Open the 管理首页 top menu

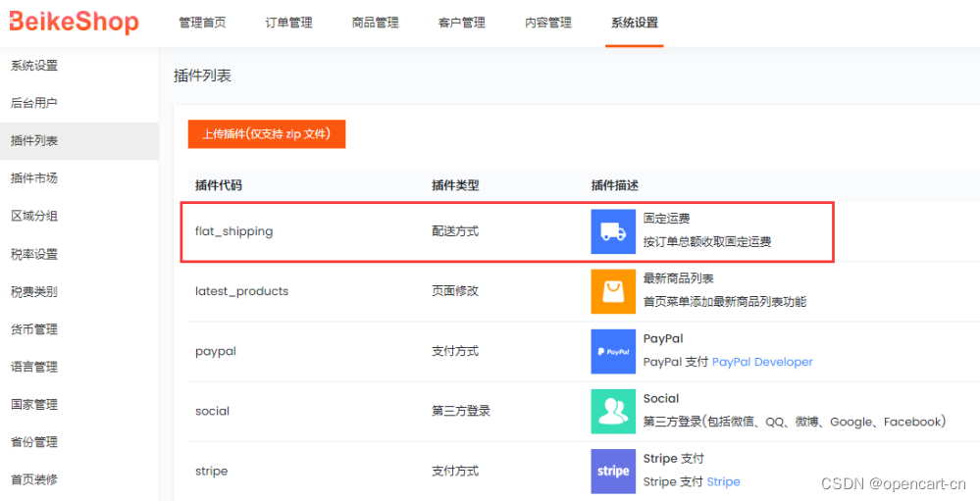[x=202, y=24]
